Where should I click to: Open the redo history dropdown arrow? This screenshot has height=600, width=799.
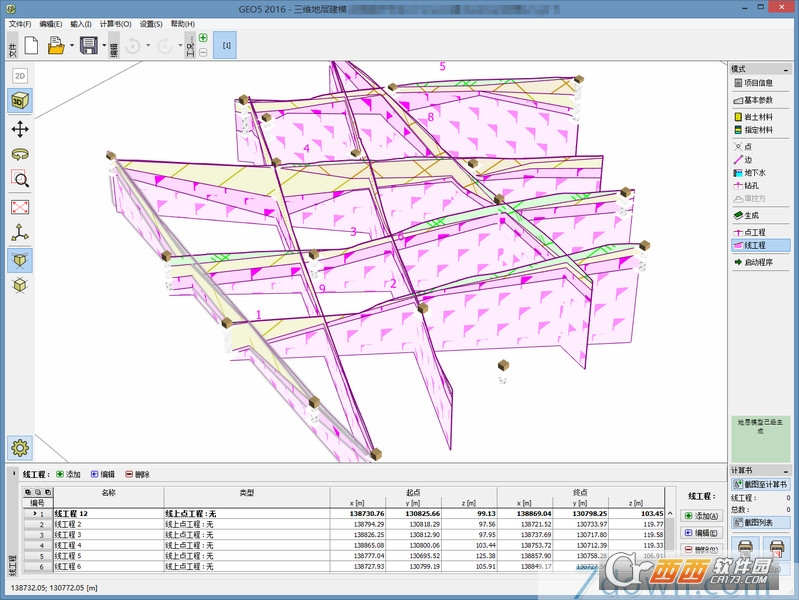(180, 45)
